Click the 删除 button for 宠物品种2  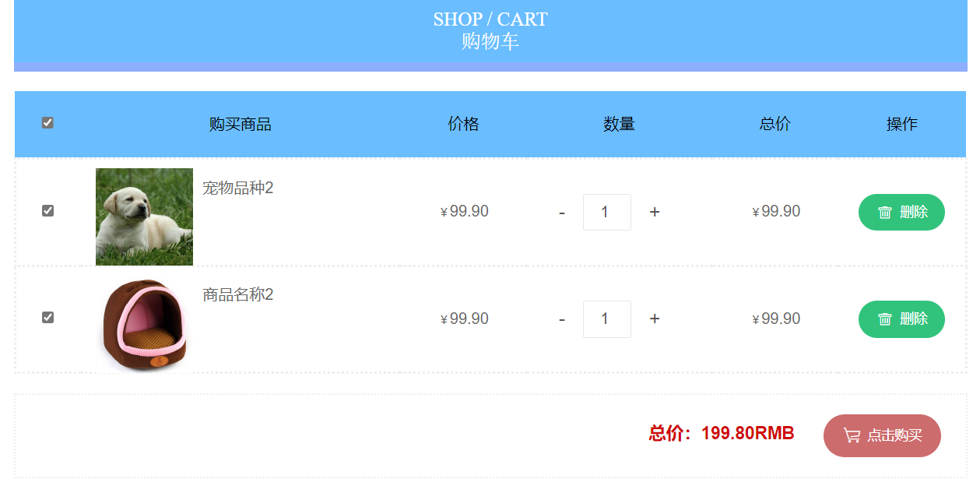901,212
